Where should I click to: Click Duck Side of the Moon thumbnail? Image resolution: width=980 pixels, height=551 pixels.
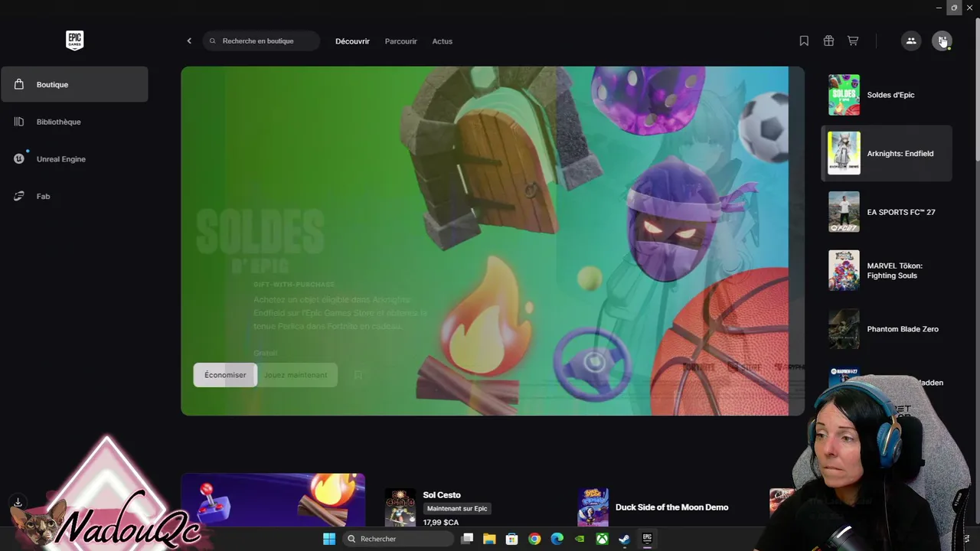593,507
